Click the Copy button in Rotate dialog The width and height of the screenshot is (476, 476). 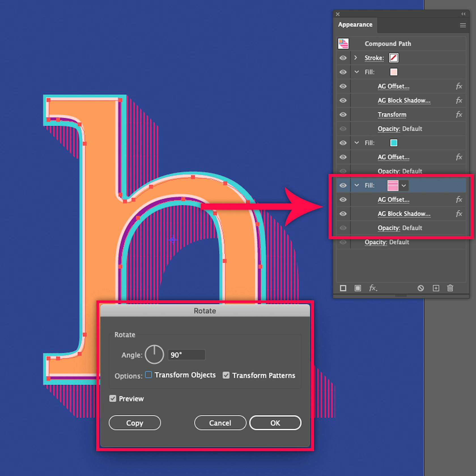tap(135, 423)
